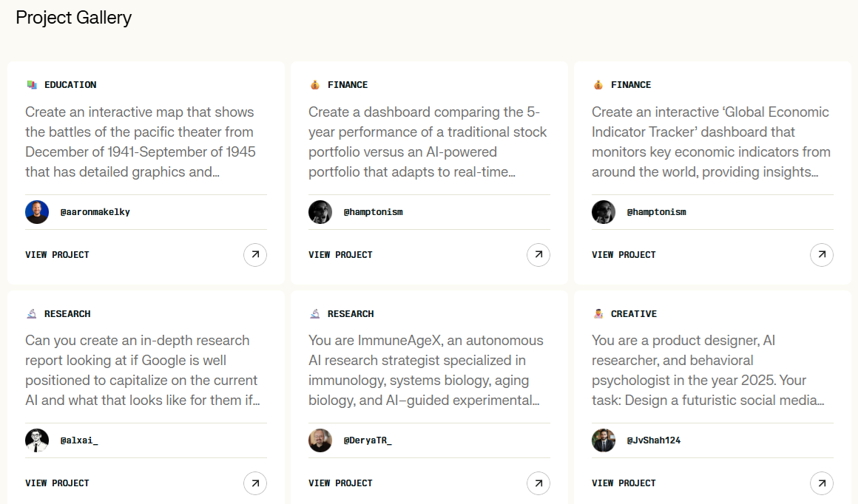Click arrow icon on ImmuneAgeX research card

tap(538, 483)
